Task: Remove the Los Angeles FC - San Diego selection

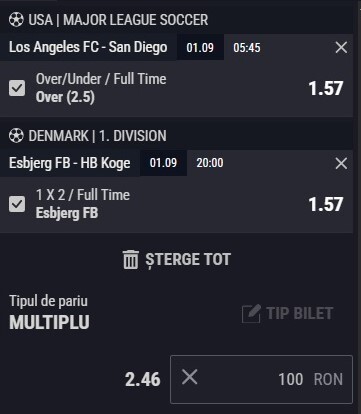Action: click(341, 47)
